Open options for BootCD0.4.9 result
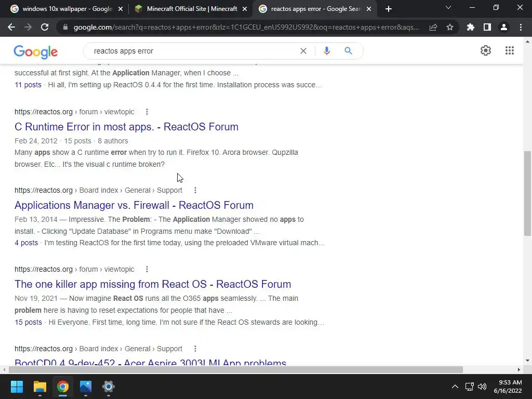 tap(195, 349)
